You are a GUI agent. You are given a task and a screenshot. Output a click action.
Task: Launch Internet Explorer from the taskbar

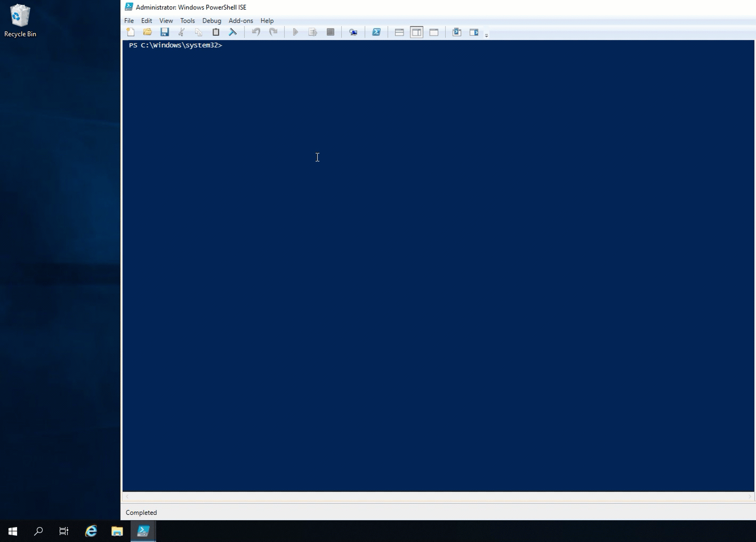coord(91,531)
